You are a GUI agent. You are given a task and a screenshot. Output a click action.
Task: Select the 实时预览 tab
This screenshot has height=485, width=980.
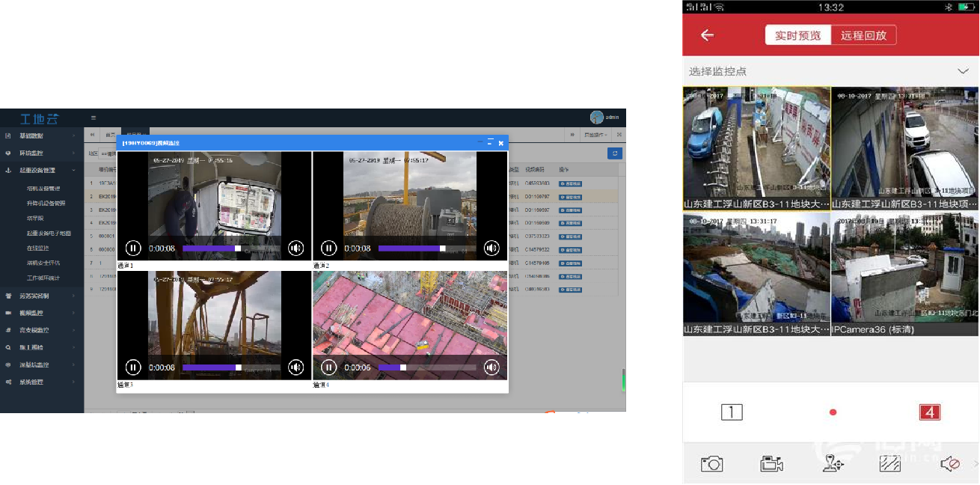point(797,35)
